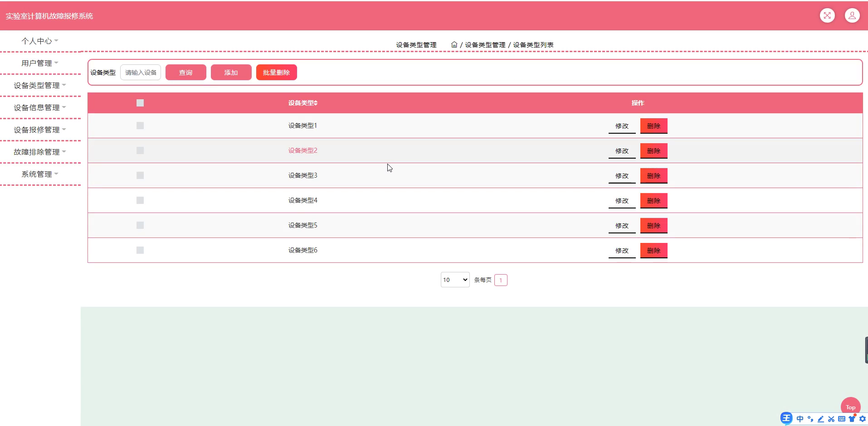Open the user profile avatar icon
The height and width of the screenshot is (426, 868).
852,15
